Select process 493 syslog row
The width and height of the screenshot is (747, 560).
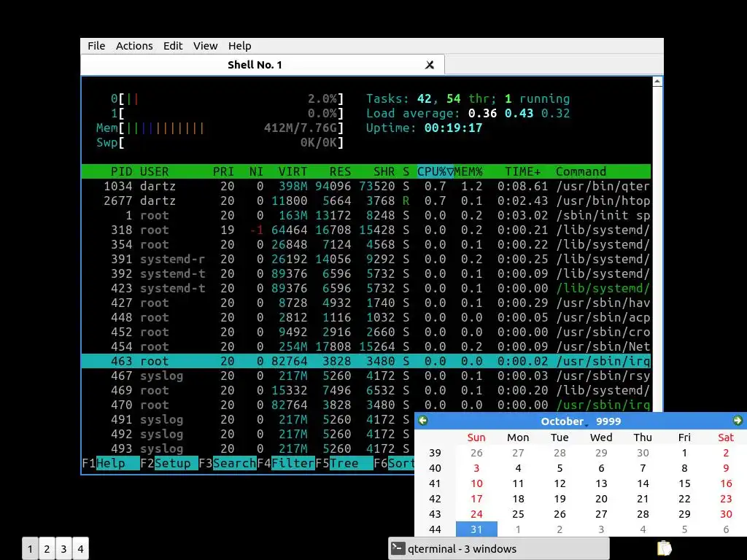[x=248, y=448]
